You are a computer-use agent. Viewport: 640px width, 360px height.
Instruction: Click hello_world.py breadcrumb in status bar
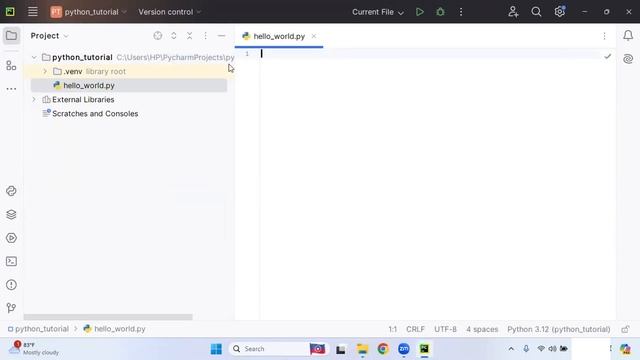point(115,329)
